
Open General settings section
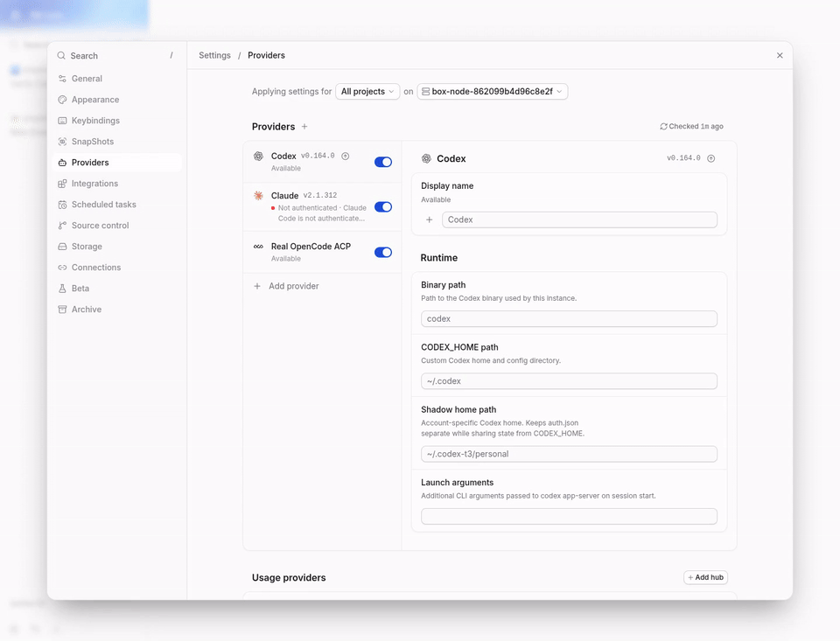click(x=117, y=78)
